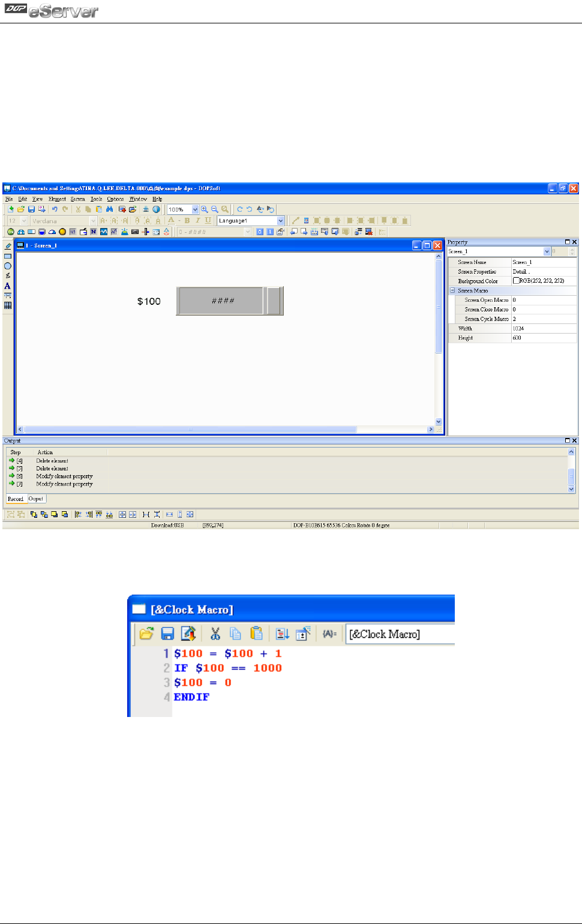Click the Open folder icon in DOPSoft toolbar

(20, 209)
